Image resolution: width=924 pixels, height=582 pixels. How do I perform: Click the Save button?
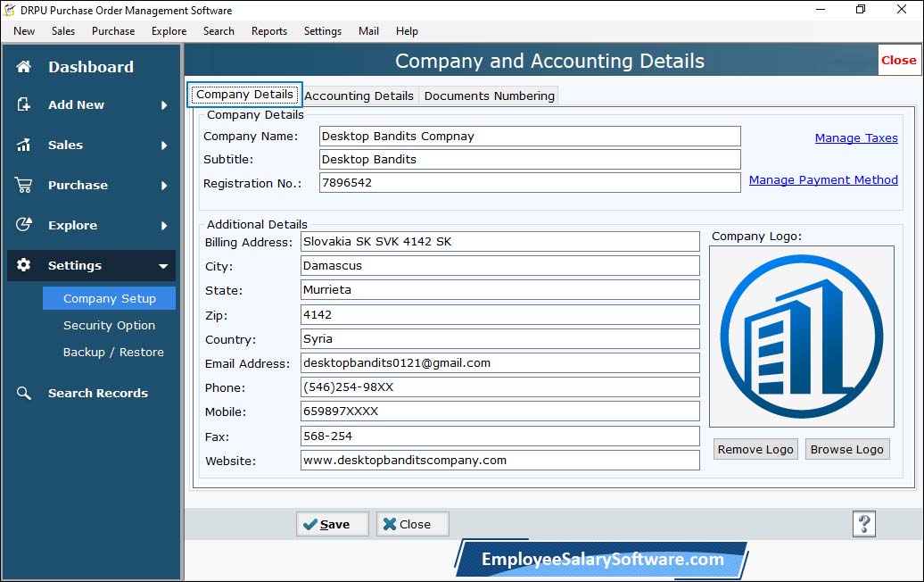tap(333, 524)
